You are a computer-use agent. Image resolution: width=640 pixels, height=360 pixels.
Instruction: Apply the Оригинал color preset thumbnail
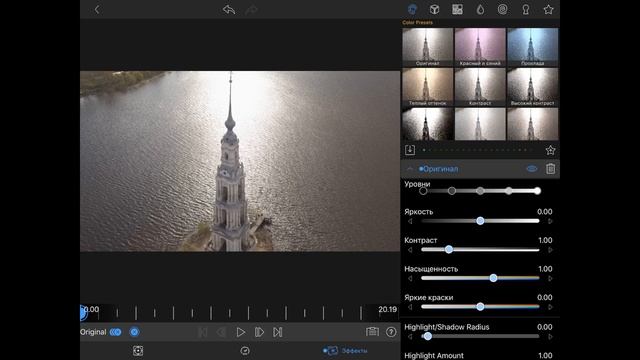(427, 47)
